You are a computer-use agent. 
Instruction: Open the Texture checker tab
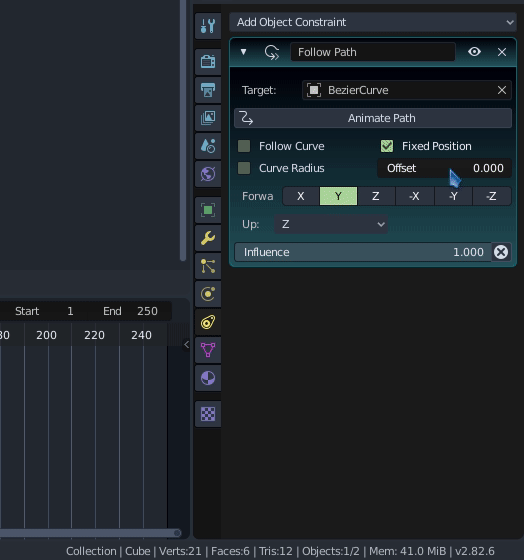208,414
